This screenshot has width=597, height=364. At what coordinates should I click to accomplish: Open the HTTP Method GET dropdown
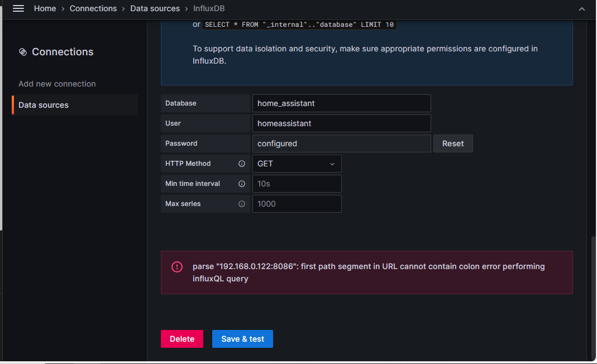297,164
